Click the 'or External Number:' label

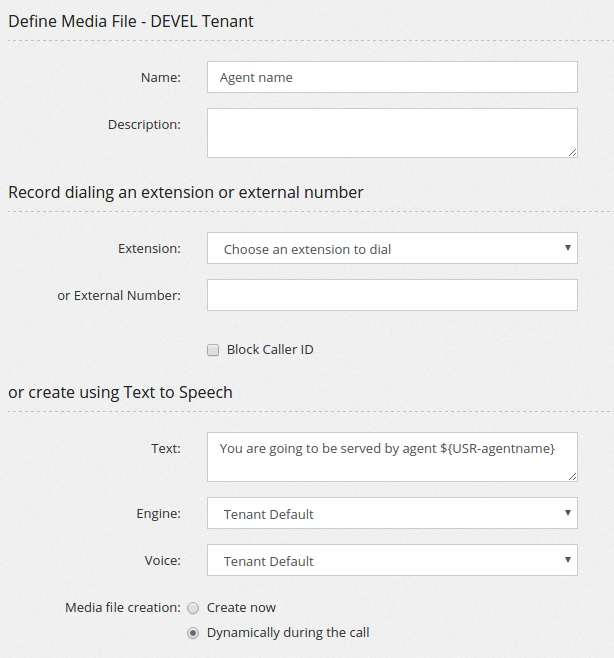point(119,295)
